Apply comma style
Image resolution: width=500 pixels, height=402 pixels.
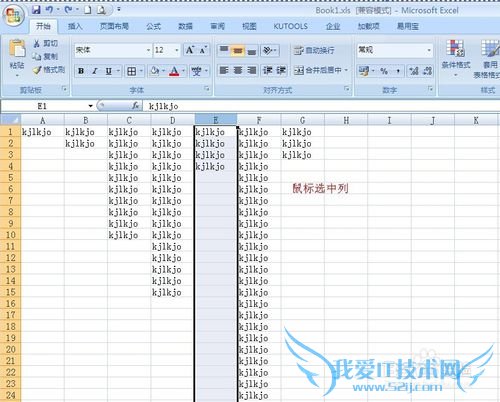(398, 71)
